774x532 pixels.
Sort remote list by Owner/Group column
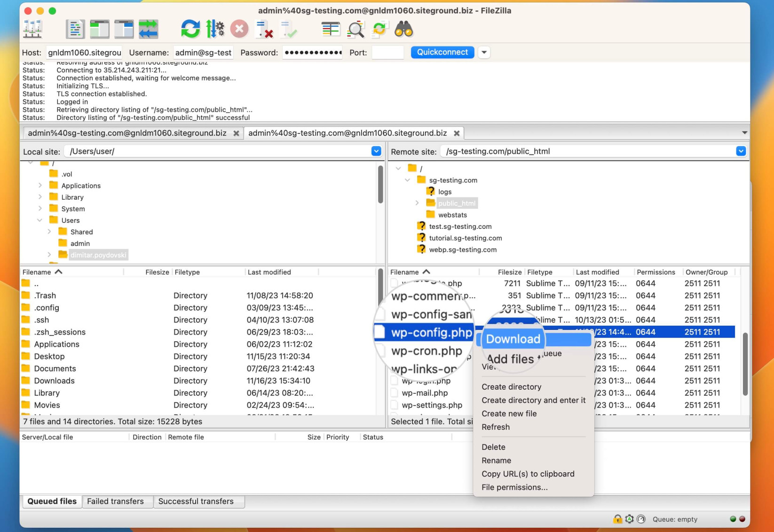706,272
